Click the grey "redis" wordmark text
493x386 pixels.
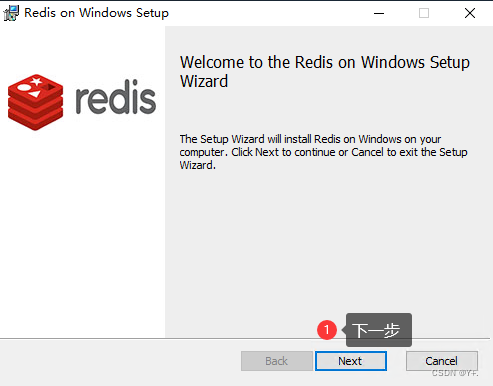pos(115,97)
